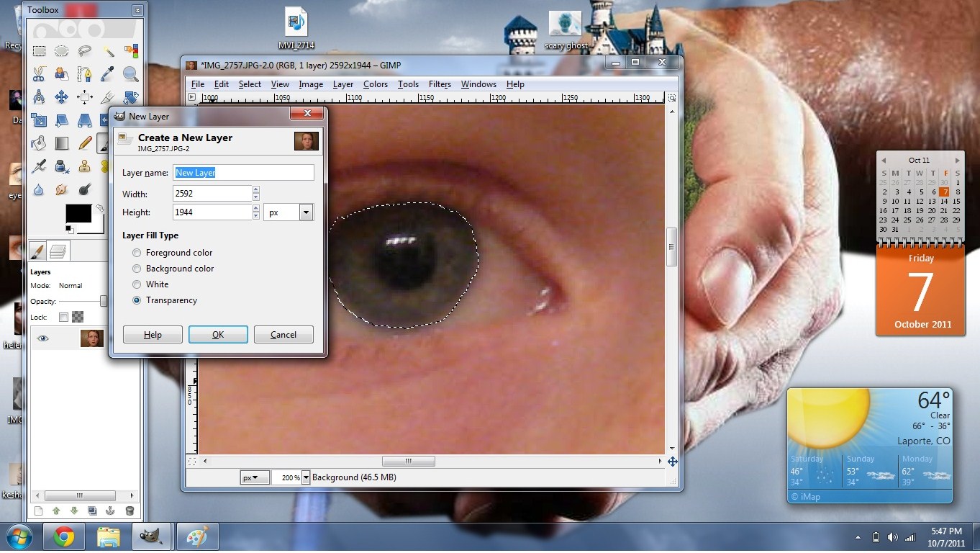Increase Width using spinner up arrow
980x553 pixels.
pos(255,190)
